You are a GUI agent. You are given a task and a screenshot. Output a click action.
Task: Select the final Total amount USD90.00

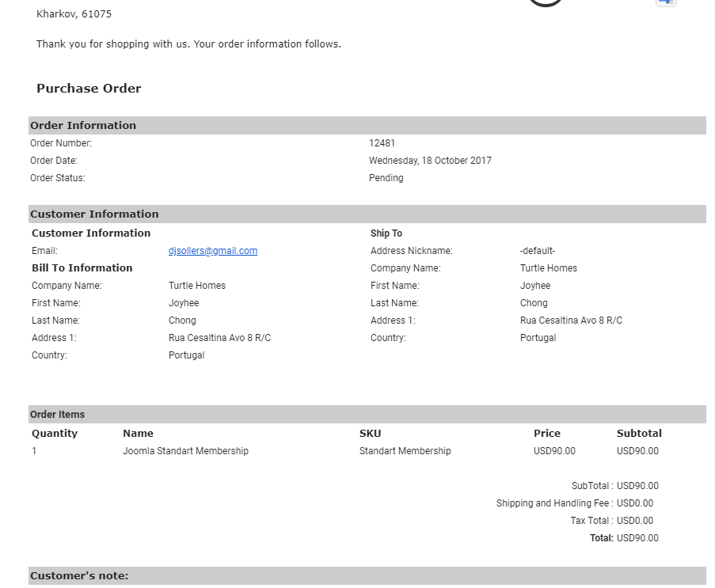click(637, 538)
